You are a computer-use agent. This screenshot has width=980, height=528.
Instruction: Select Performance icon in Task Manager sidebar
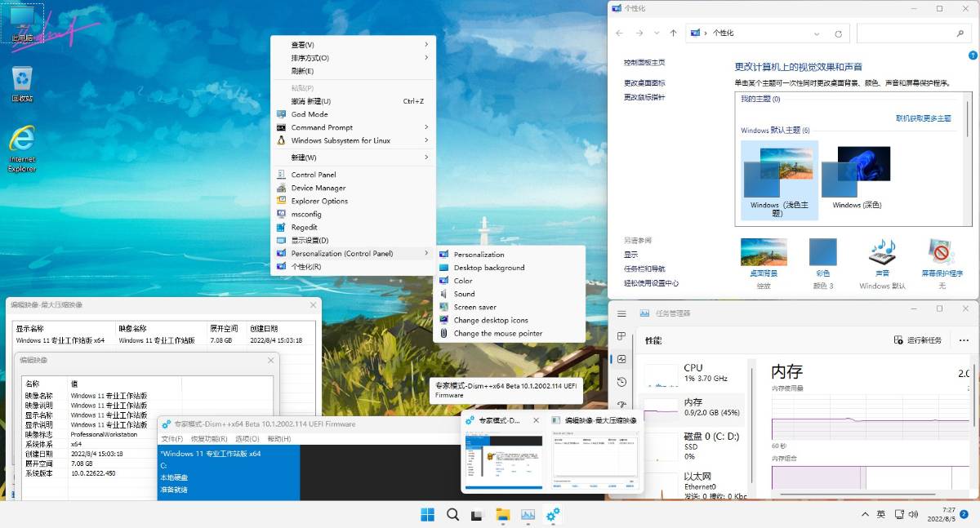click(621, 359)
